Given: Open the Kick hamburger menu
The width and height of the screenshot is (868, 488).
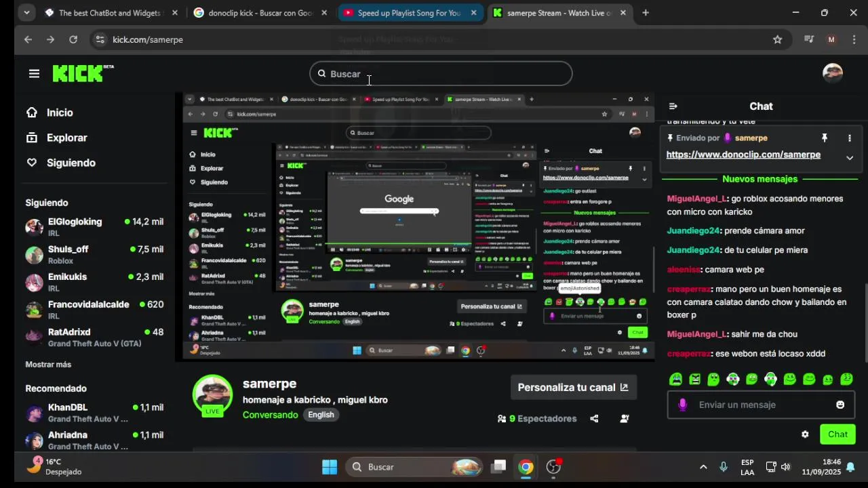Looking at the screenshot, I should 34,74.
